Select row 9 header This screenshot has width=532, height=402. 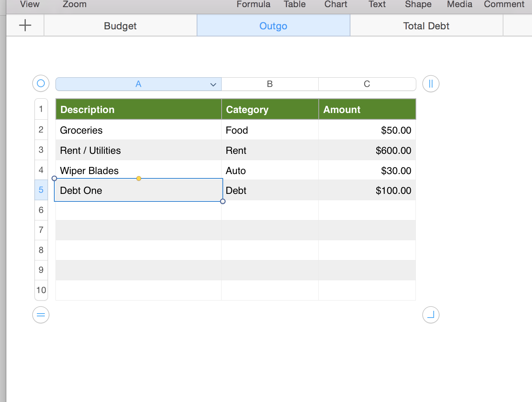click(x=41, y=270)
